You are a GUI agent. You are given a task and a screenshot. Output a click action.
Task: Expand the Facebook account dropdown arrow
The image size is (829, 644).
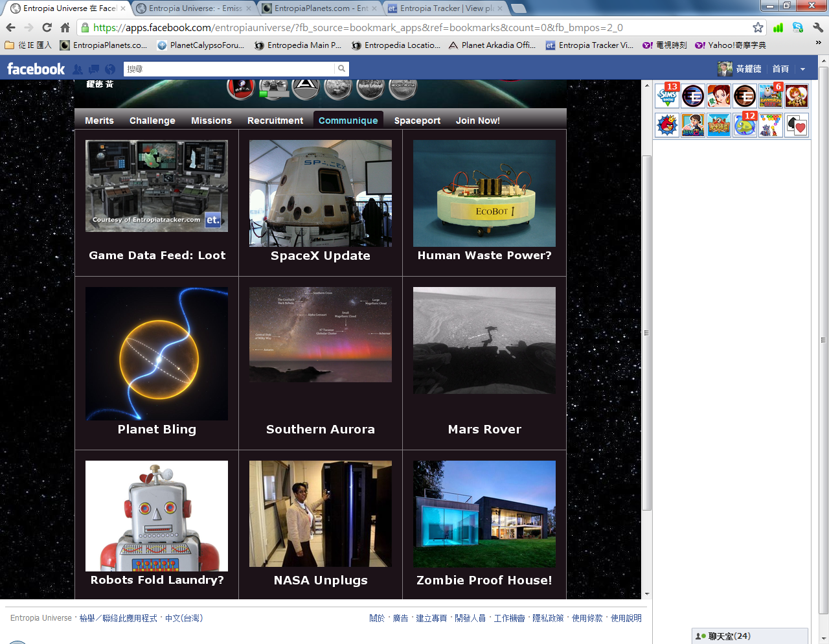click(803, 69)
